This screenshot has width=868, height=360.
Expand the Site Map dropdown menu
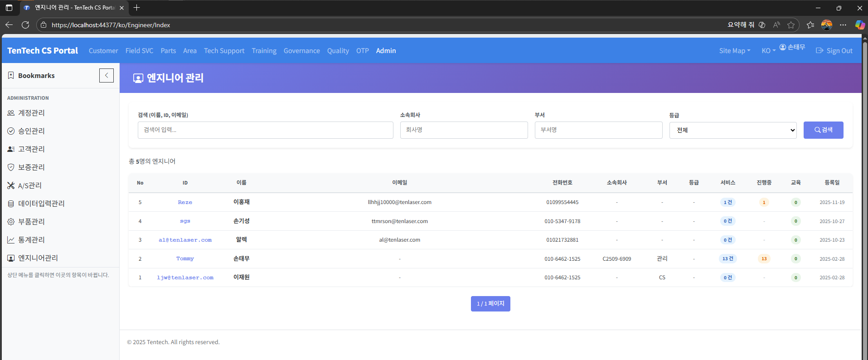click(734, 51)
